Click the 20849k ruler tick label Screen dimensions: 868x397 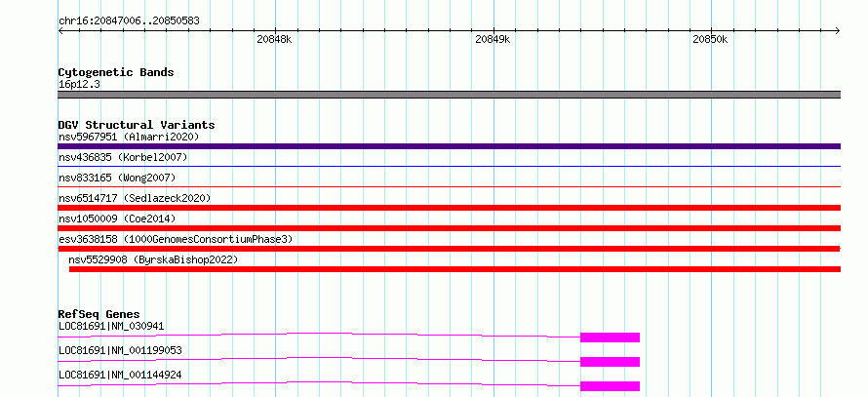point(493,39)
